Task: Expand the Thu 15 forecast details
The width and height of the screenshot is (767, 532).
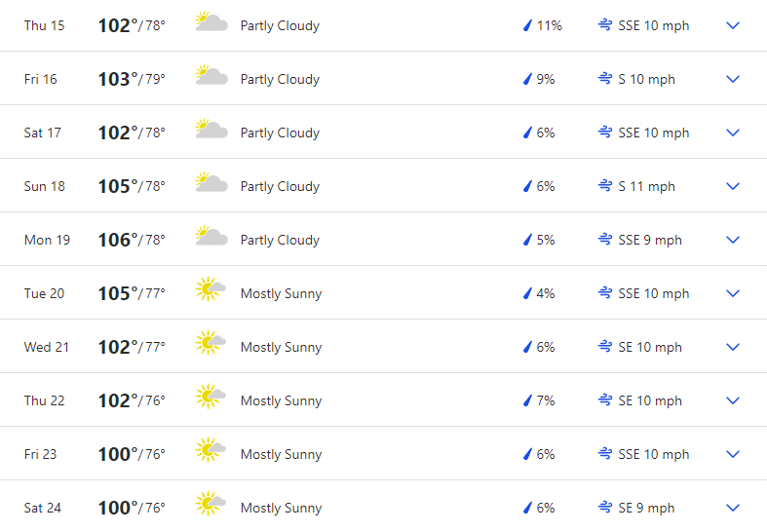Action: pos(733,25)
